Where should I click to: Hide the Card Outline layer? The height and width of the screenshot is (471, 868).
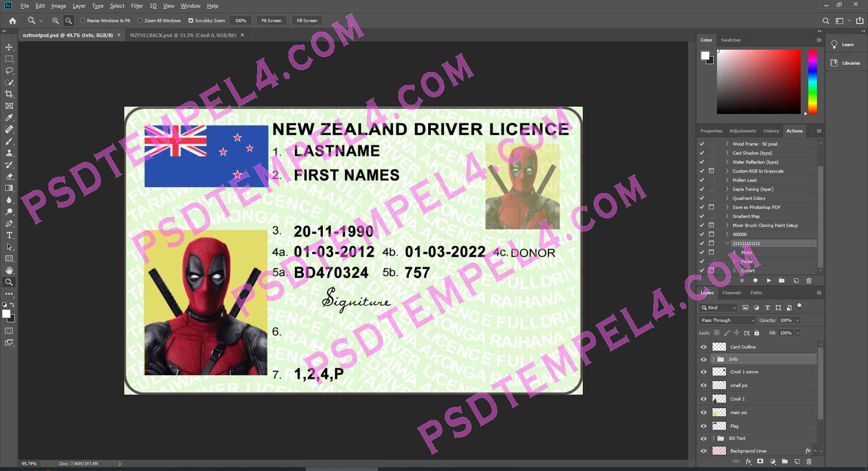(x=703, y=347)
